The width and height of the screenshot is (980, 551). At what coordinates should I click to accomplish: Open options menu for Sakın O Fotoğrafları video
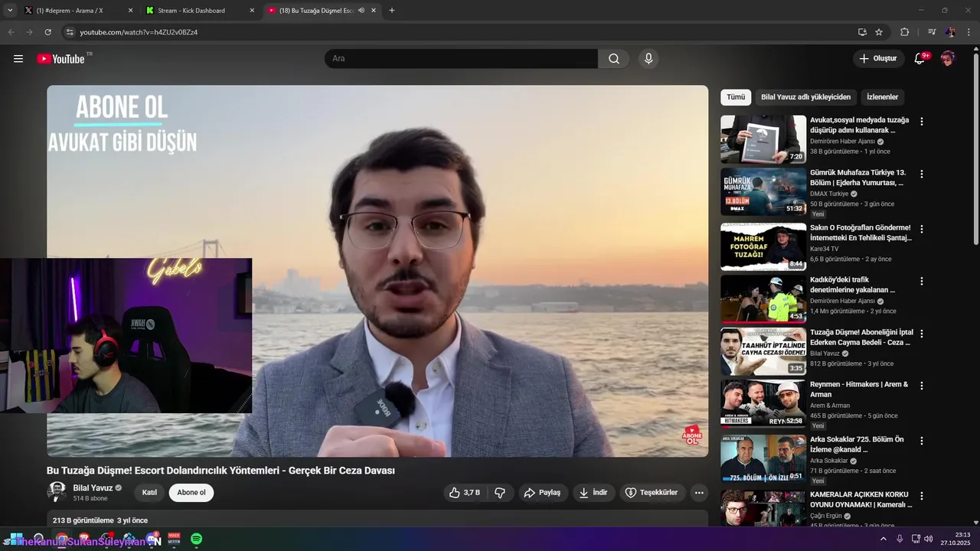click(x=922, y=229)
